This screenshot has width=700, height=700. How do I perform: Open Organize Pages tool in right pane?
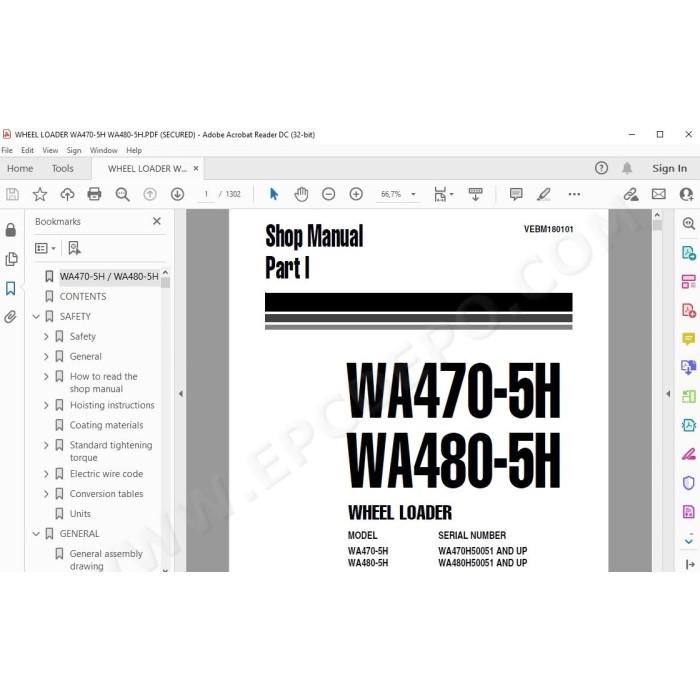(688, 282)
